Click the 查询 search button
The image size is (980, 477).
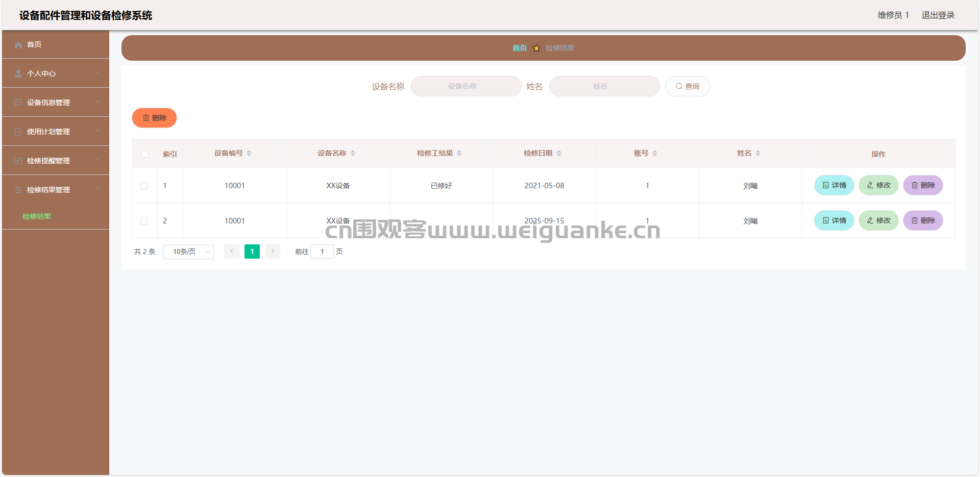tap(688, 86)
